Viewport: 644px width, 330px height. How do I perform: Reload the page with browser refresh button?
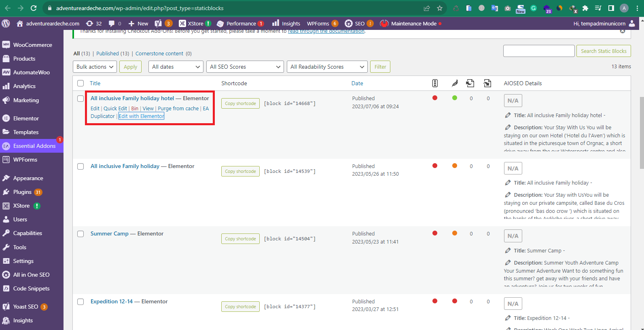[34, 8]
